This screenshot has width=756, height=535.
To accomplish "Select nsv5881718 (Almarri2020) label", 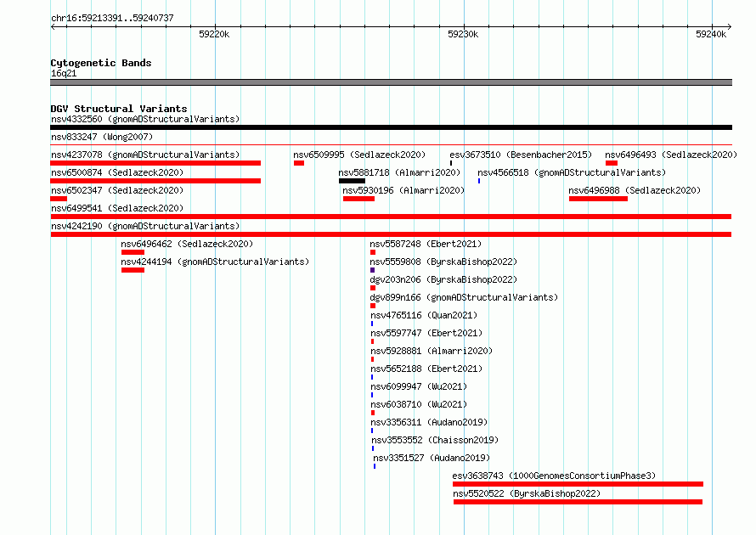I will [x=399, y=172].
